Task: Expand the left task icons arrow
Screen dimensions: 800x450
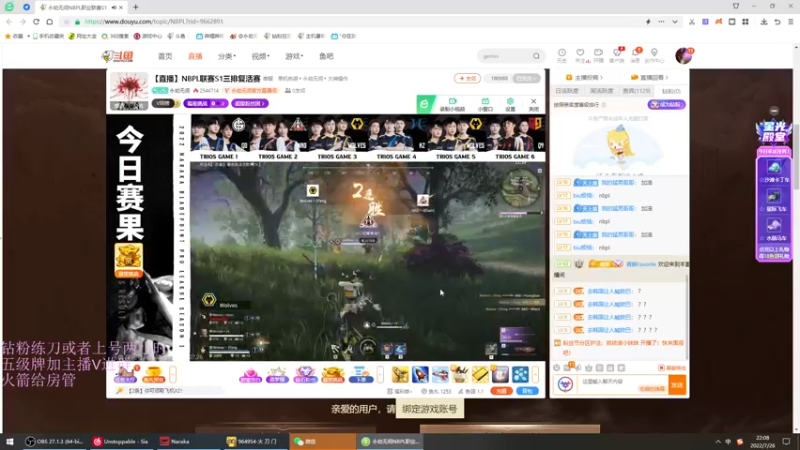Action: (x=173, y=375)
